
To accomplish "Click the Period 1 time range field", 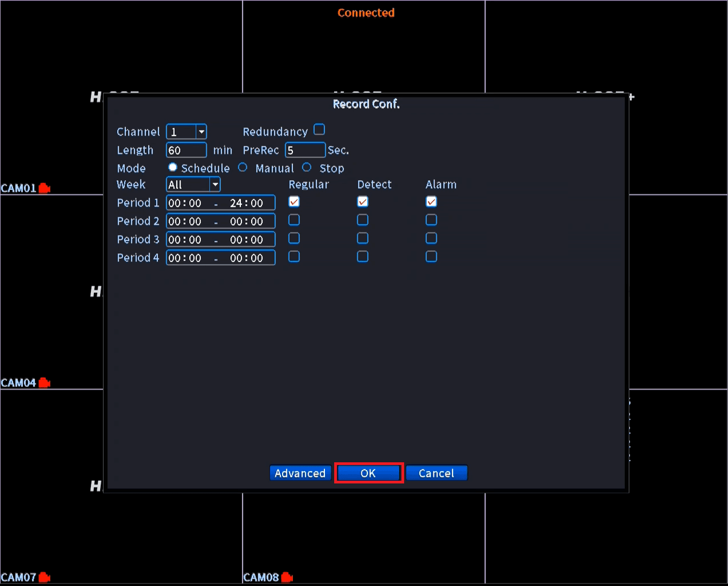I will [x=221, y=203].
